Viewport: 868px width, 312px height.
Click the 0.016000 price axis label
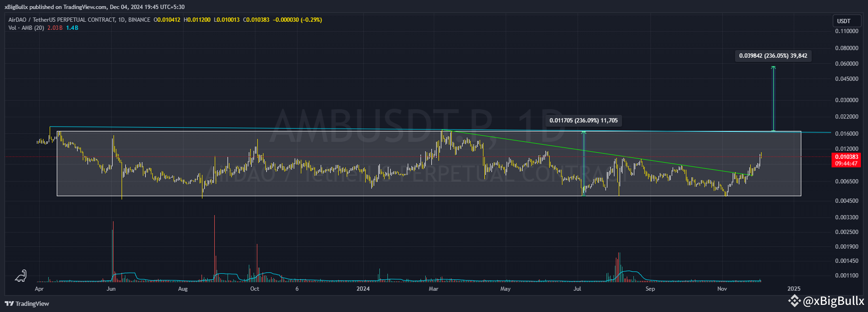point(846,134)
